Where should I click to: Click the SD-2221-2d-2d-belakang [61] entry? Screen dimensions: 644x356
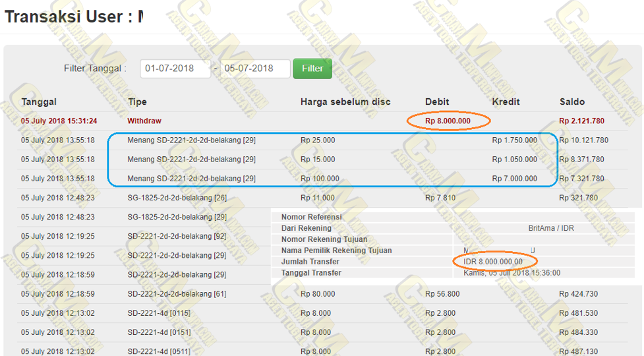click(x=177, y=294)
